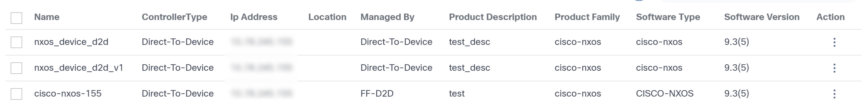The image size is (868, 104).
Task: Tick the cisco-nxos-155 row checkbox
Action: tap(16, 94)
